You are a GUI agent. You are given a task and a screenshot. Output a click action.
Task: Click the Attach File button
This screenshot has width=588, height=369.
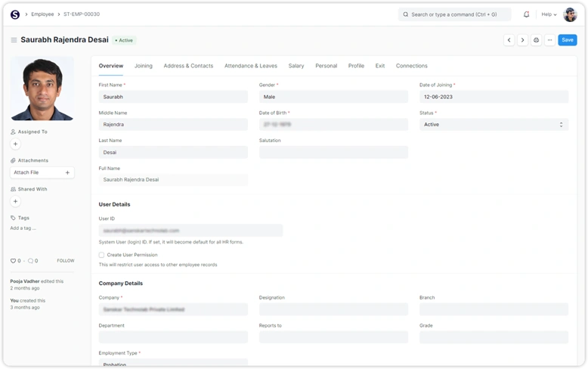pos(42,172)
